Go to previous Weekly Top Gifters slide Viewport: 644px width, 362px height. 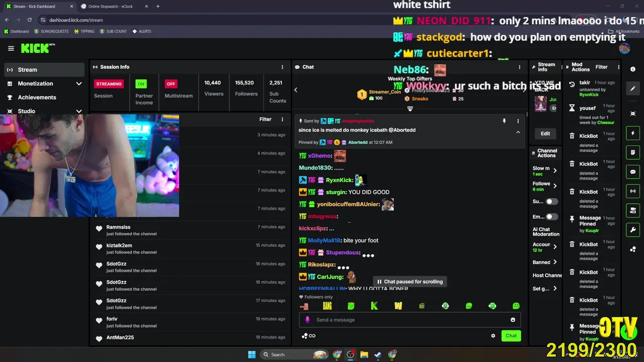point(296,90)
